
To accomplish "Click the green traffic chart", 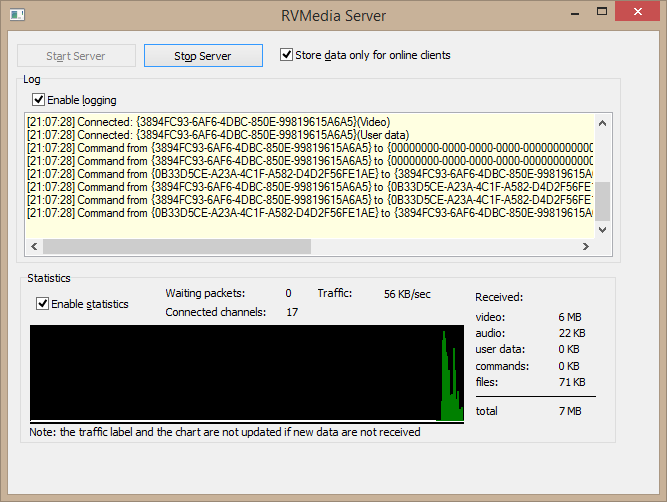I will [247, 372].
